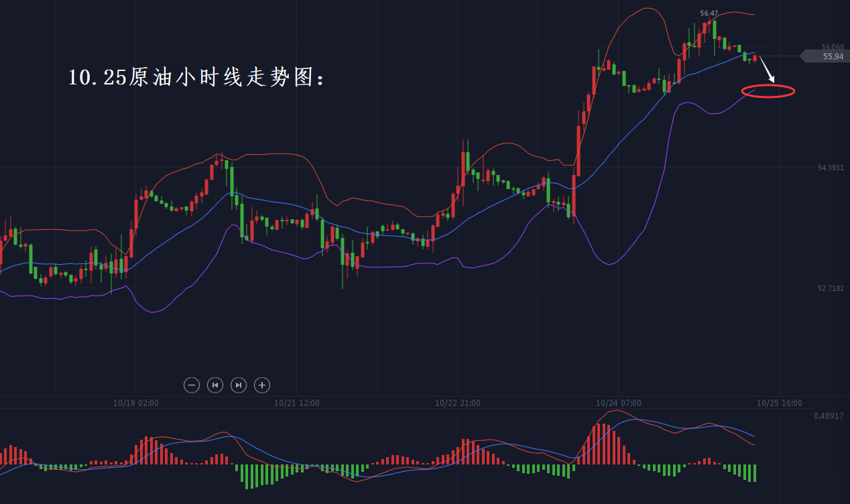850x504 pixels.
Task: Select the 10/21 12:00 time axis label
Action: coord(297,403)
